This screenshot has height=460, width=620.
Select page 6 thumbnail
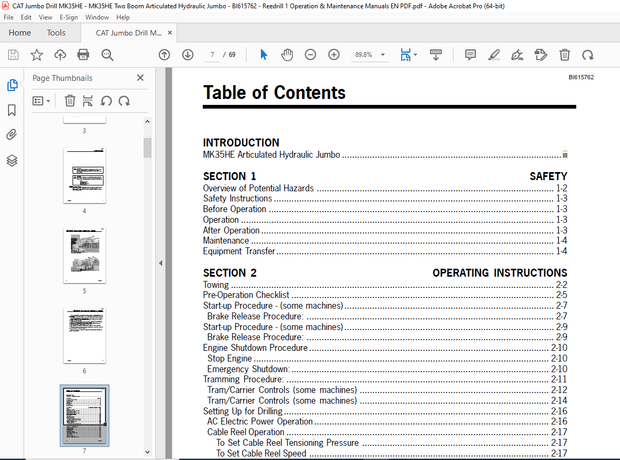coord(84,336)
